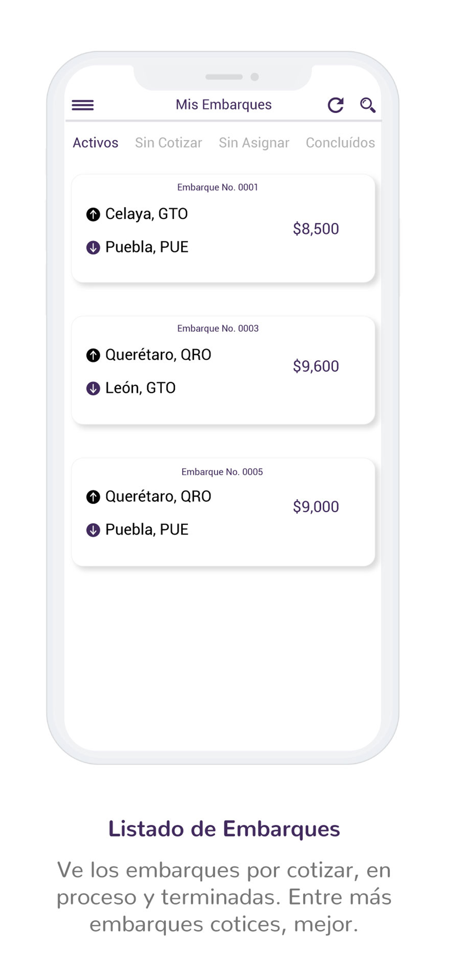Tap destination arrow in Embarque No. 0001

[93, 247]
